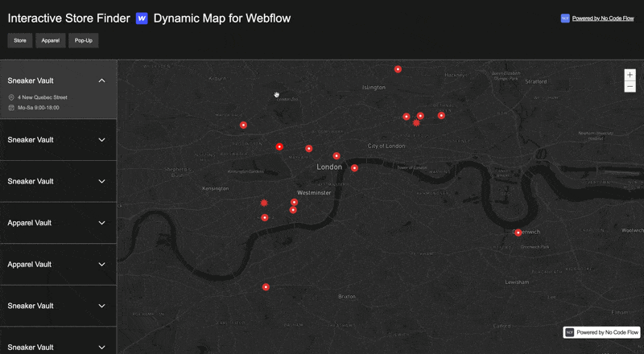Expand the chevron of the Sneaker Vault just above Apparel Vault
The image size is (644, 354).
102,181
